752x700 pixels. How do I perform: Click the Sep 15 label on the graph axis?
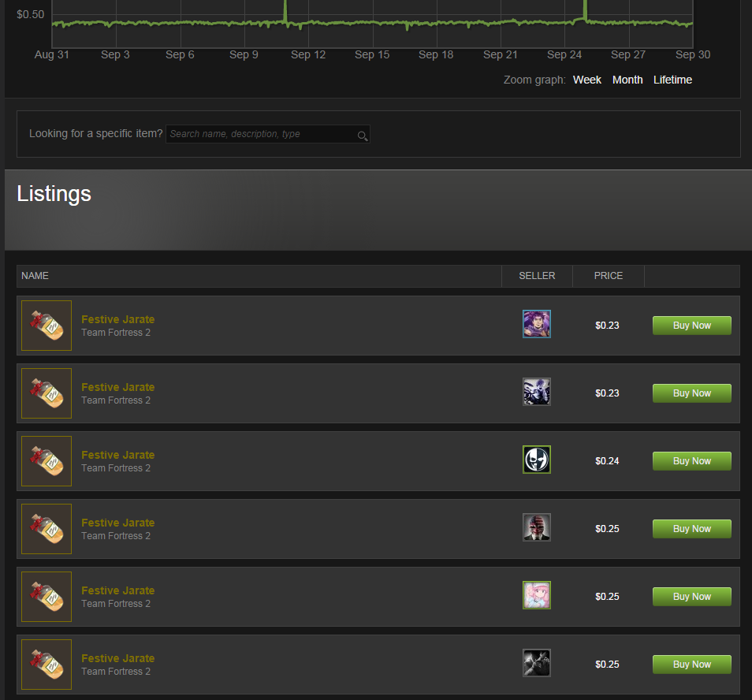tap(372, 55)
